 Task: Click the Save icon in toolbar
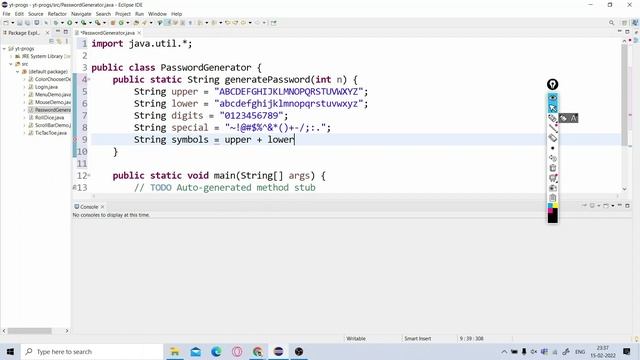tap(20, 23)
